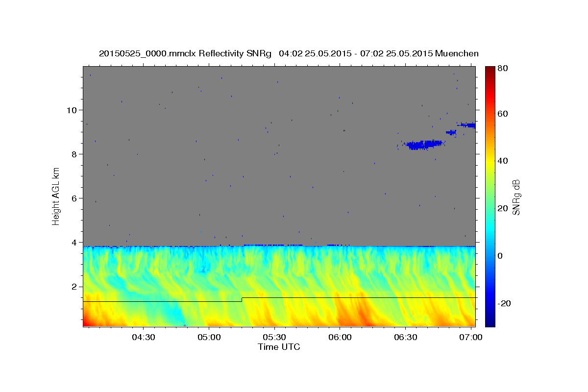Screen dimensions: 588x392
Task: Click the height axis label 4
Action: click(74, 242)
